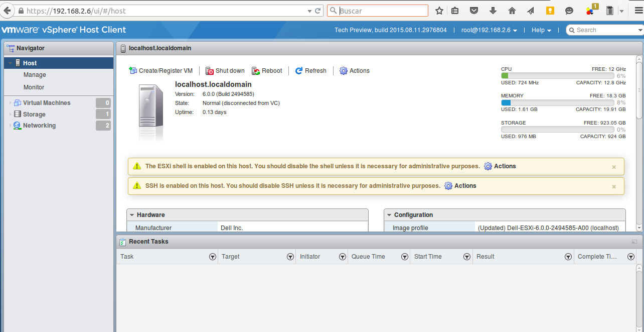Expand the Networking tree node
This screenshot has height=332, width=644.
point(10,126)
